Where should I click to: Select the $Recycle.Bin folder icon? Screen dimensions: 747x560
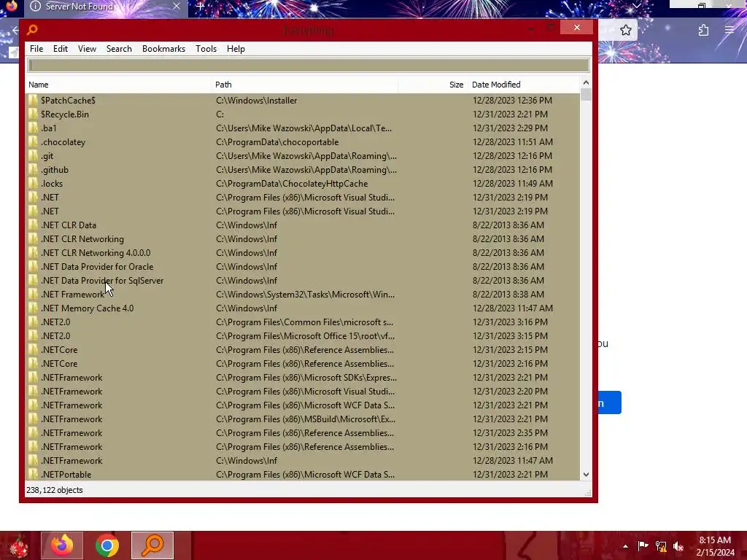click(33, 114)
